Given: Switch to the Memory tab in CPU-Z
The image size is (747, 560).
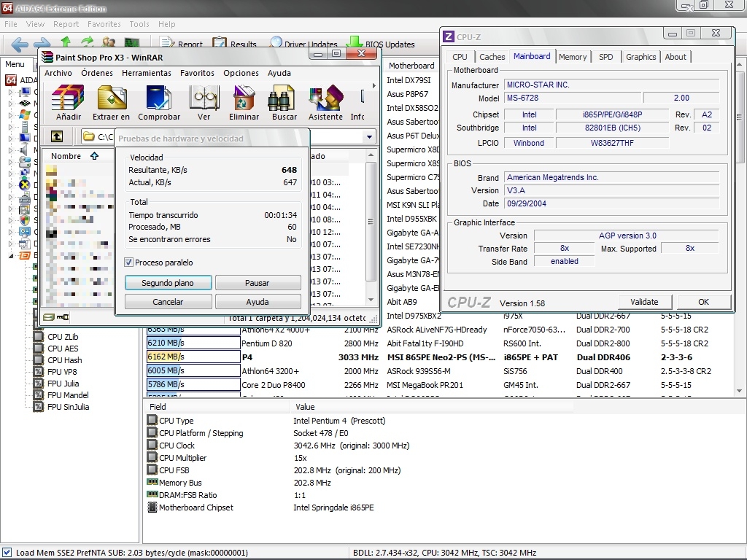Looking at the screenshot, I should pos(573,57).
